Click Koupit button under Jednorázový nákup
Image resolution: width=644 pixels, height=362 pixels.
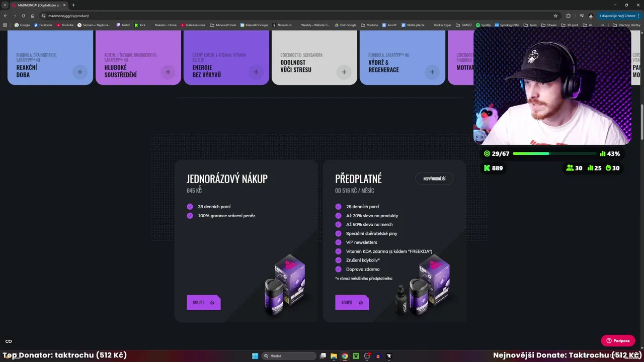pos(204,302)
